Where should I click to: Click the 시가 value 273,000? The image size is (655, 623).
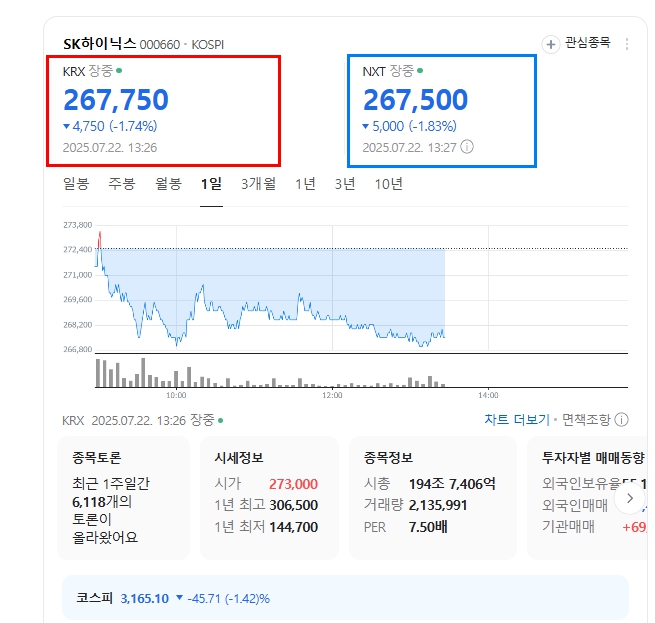click(293, 484)
